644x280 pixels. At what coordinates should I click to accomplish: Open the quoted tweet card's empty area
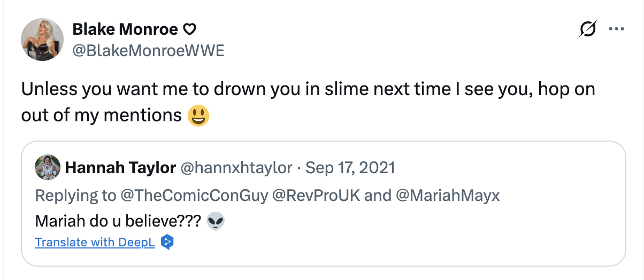click(428, 235)
